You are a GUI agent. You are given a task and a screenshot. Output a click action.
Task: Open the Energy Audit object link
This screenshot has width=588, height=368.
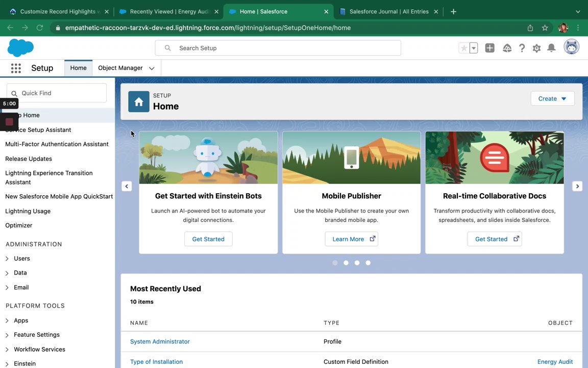555,362
